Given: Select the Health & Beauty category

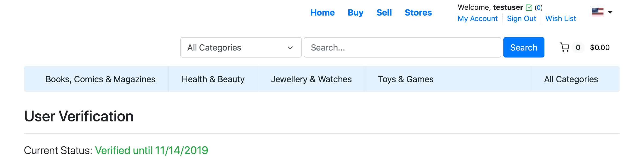Looking at the screenshot, I should 213,79.
